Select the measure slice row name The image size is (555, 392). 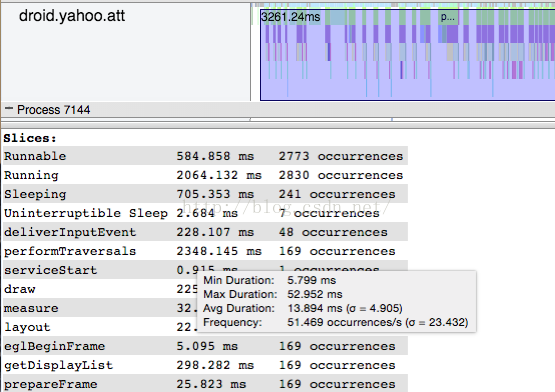[31, 308]
